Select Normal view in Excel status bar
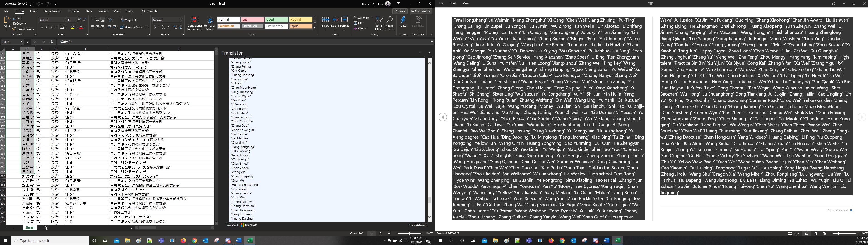This screenshot has height=245, width=868. coord(371,233)
